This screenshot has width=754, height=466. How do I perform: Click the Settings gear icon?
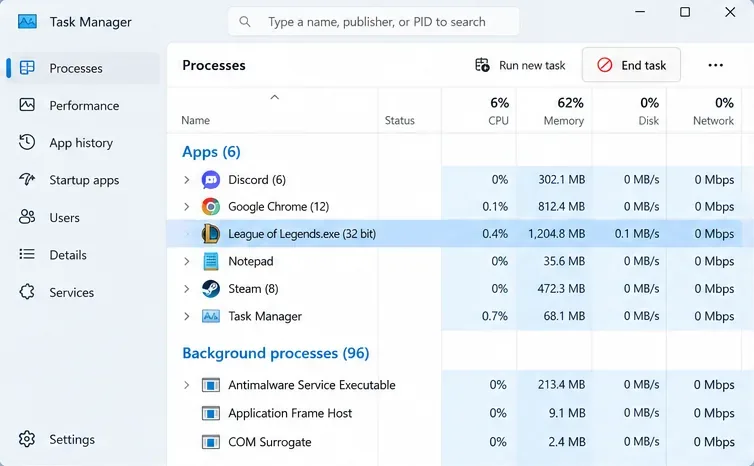tap(27, 439)
